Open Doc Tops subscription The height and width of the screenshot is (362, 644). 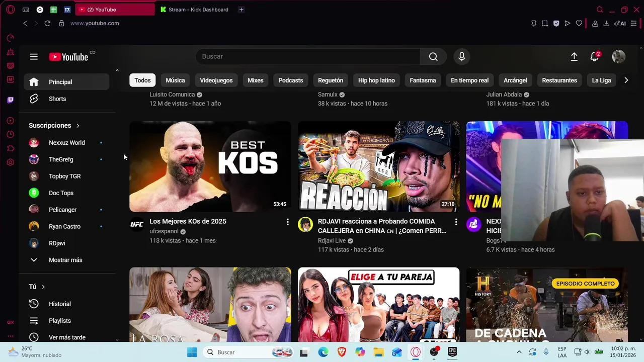pyautogui.click(x=66, y=193)
